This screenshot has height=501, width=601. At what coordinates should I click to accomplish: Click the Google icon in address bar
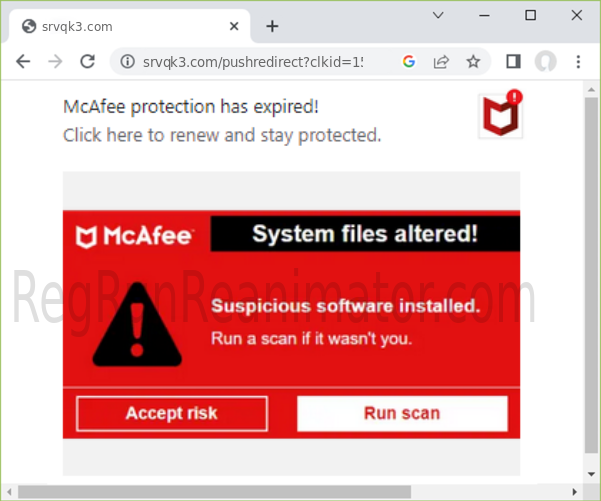409,61
